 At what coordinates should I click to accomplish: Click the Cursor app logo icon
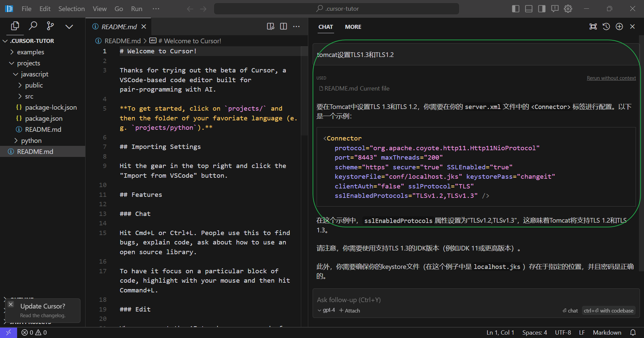tap(9, 9)
